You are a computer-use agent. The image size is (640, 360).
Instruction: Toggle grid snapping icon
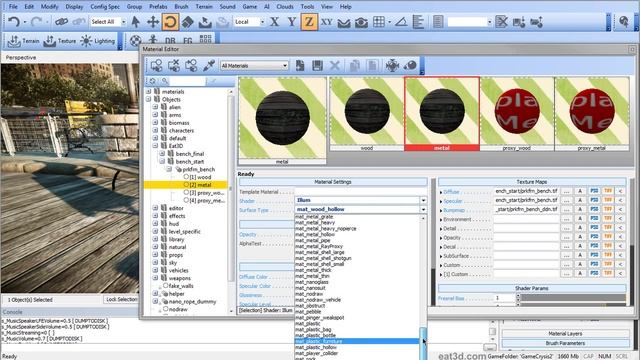click(379, 22)
